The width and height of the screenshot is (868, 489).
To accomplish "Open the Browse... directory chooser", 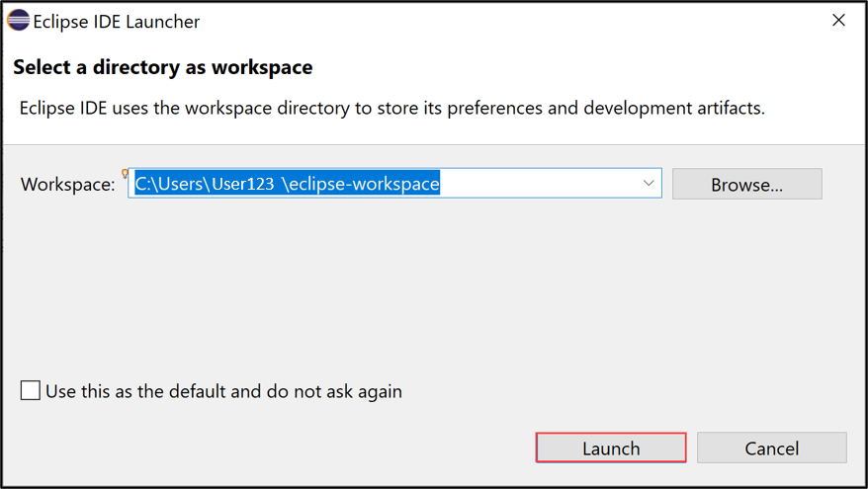I will 746,184.
